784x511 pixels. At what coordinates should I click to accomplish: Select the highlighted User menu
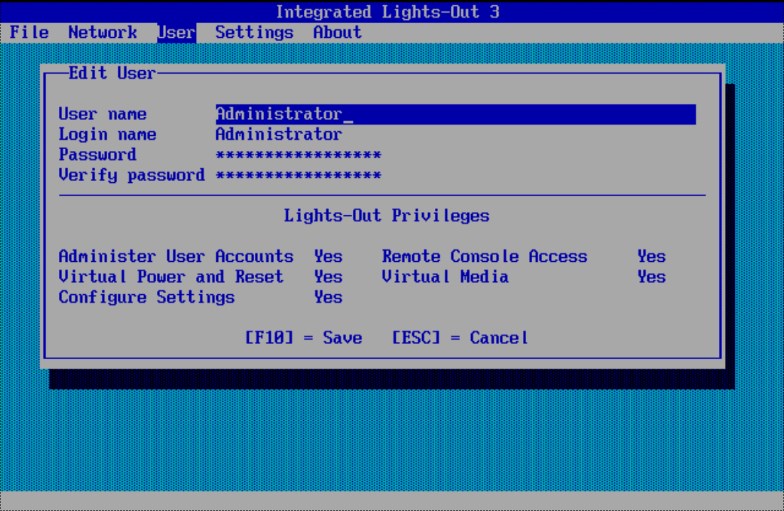(176, 32)
